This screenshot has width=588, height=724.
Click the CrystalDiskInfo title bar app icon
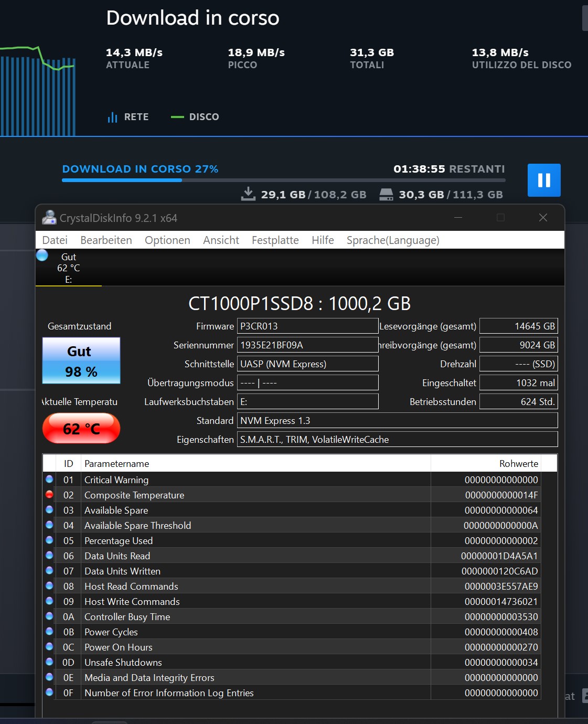(49, 217)
